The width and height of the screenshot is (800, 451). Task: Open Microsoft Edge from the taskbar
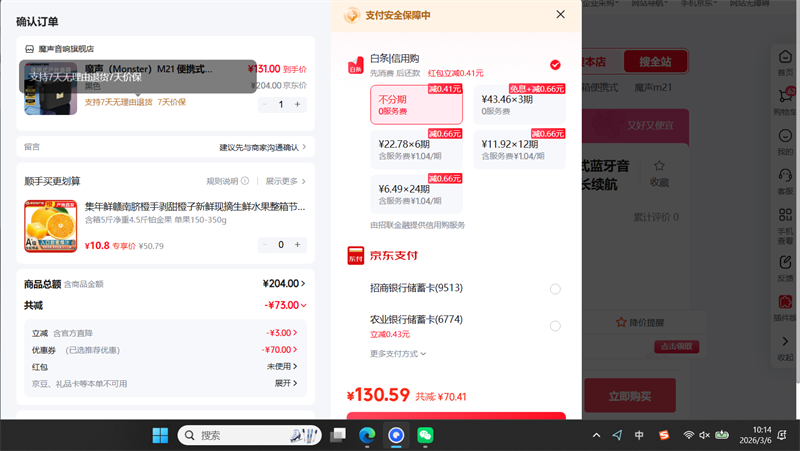tap(367, 435)
